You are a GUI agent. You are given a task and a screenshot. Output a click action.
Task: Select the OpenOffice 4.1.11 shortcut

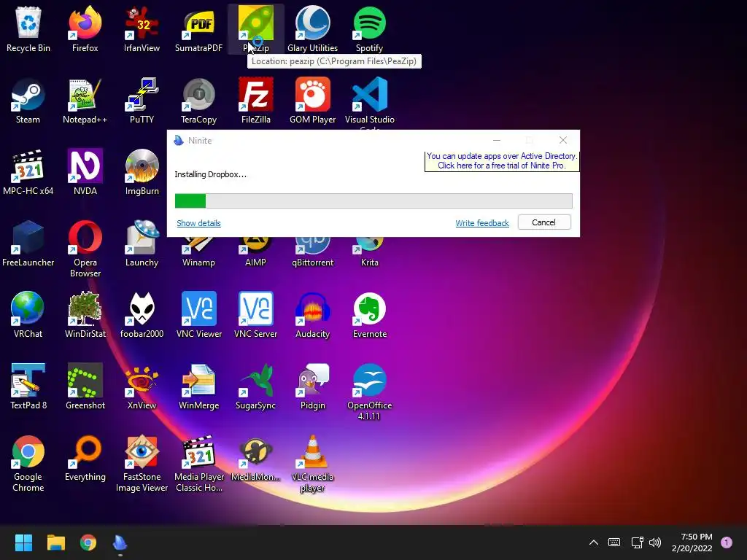click(x=370, y=392)
